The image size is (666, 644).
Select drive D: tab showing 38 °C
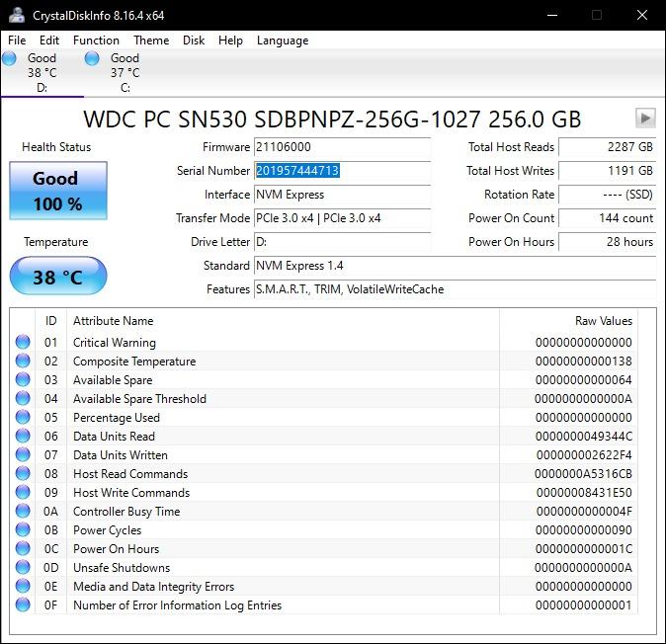(x=41, y=72)
